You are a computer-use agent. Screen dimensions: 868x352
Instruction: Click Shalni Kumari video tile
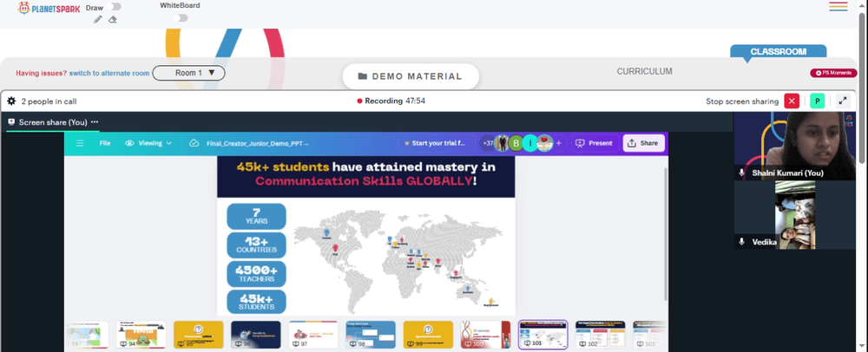click(x=794, y=146)
